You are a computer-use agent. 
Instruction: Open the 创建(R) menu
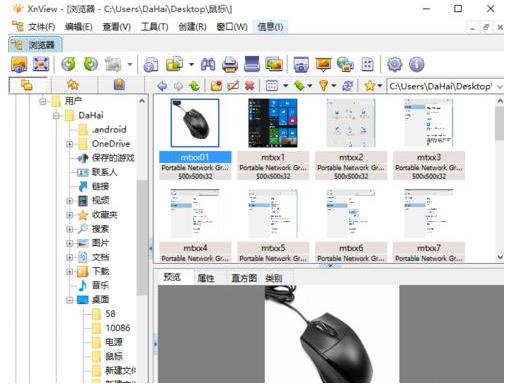point(192,27)
